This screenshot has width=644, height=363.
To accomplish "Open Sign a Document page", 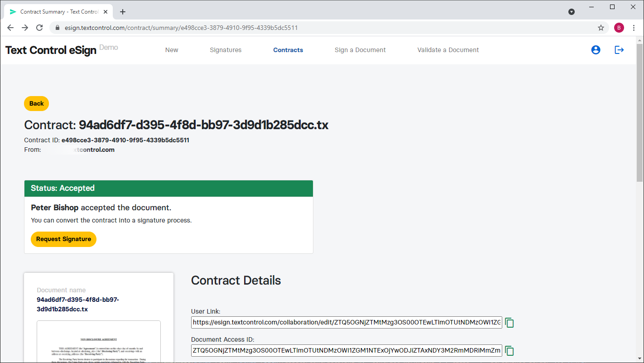I will pos(360,50).
